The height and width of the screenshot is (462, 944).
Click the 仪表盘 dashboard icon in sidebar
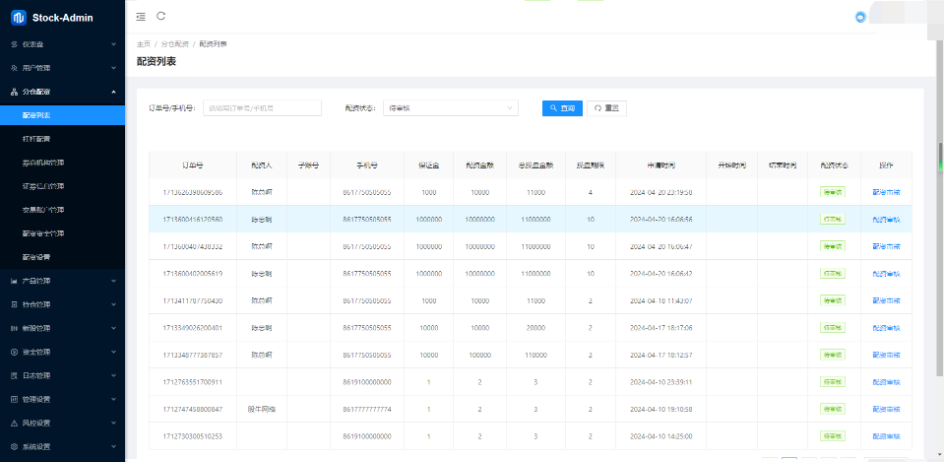[14, 45]
